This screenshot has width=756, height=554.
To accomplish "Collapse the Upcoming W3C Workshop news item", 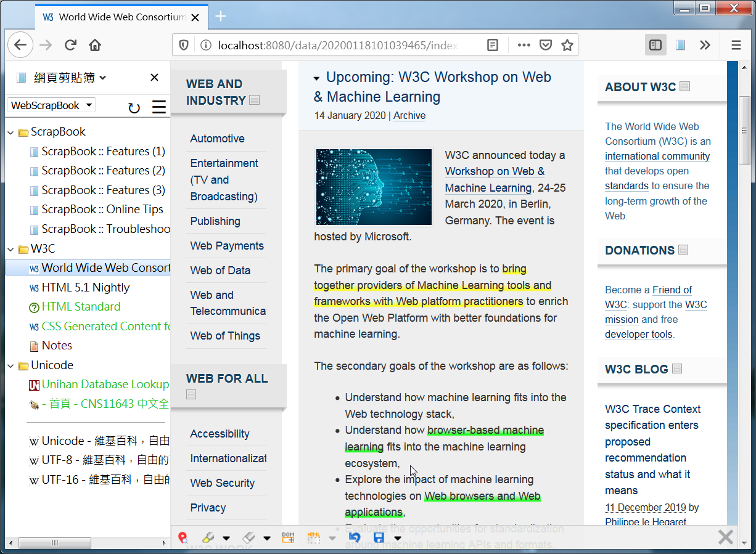I will tap(317, 79).
